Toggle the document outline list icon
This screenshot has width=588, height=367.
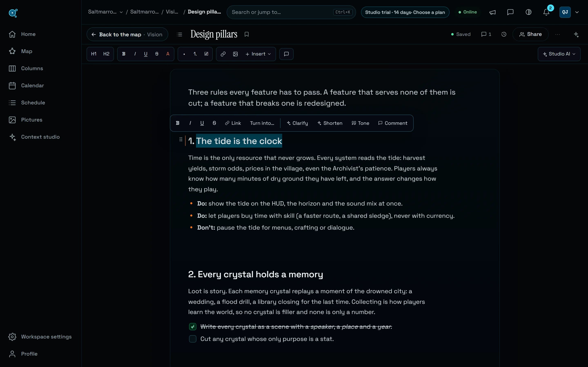click(179, 34)
